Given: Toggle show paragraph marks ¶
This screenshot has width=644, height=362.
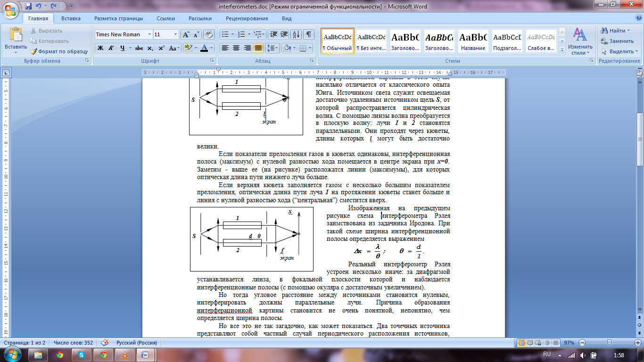Looking at the screenshot, I should 309,34.
